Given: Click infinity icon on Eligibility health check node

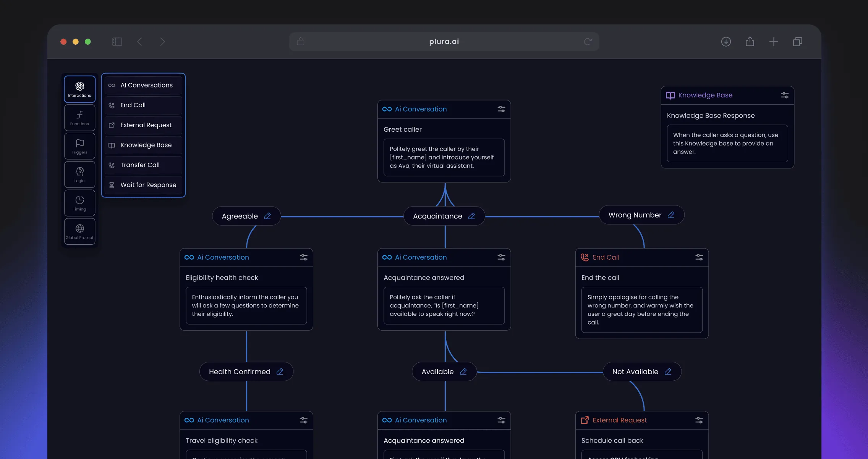Looking at the screenshot, I should pyautogui.click(x=189, y=257).
